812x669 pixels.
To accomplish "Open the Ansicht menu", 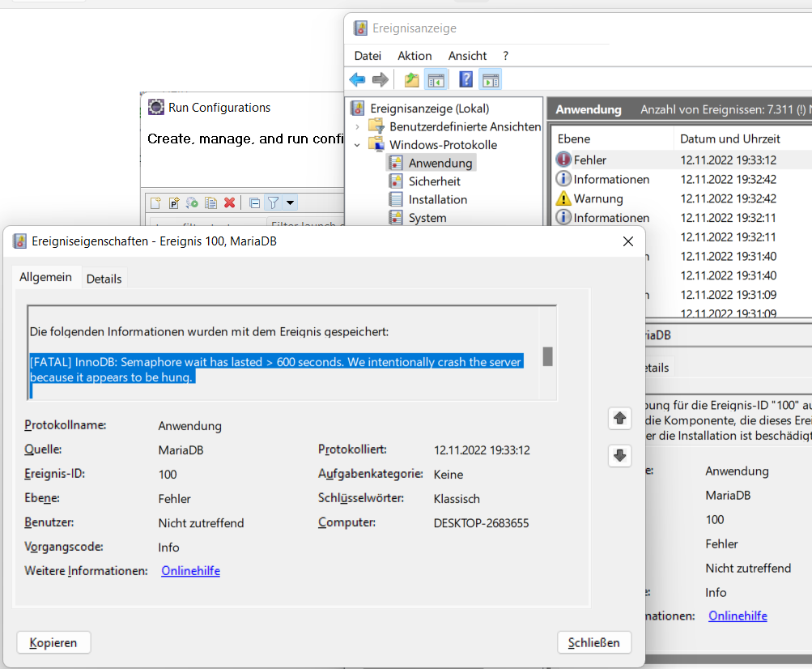I will 467,56.
